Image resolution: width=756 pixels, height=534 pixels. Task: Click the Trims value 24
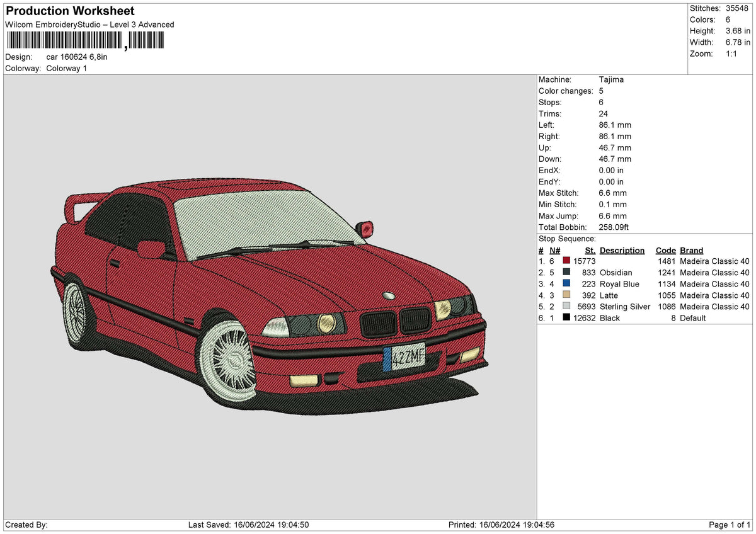pyautogui.click(x=604, y=114)
